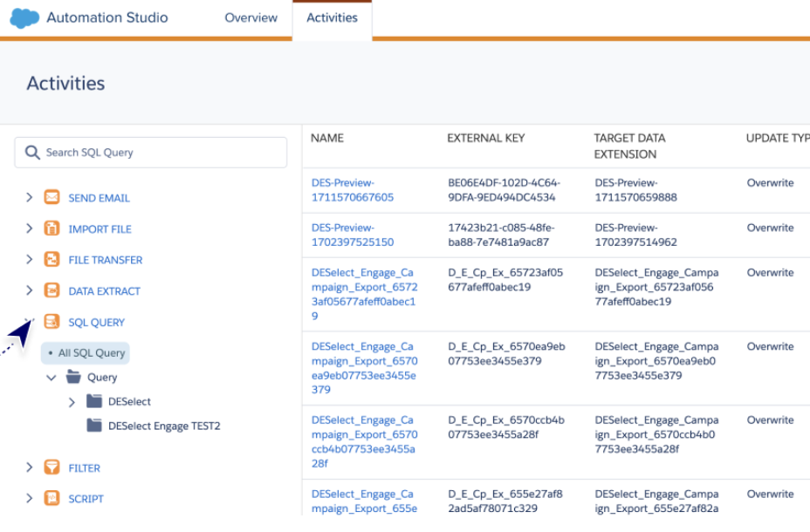Expand the DESelect folder
The height and width of the screenshot is (532, 810).
(x=72, y=402)
